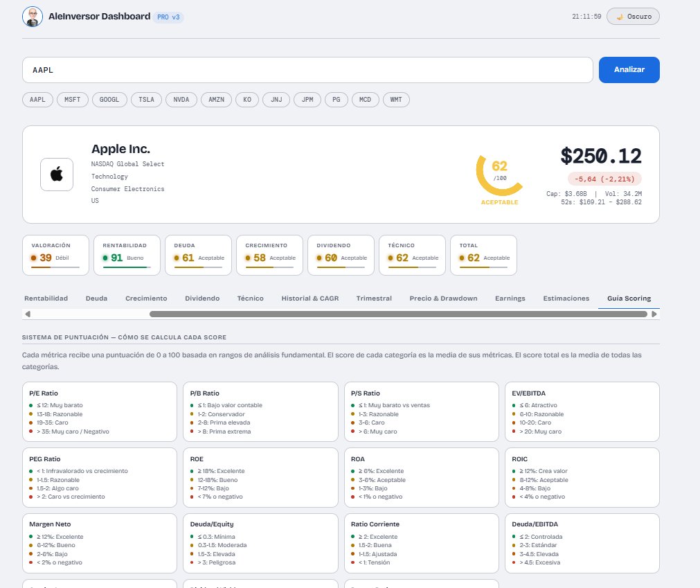This screenshot has height=588, width=700.
Task: Click the tab scrollbar right arrow
Action: [654, 314]
